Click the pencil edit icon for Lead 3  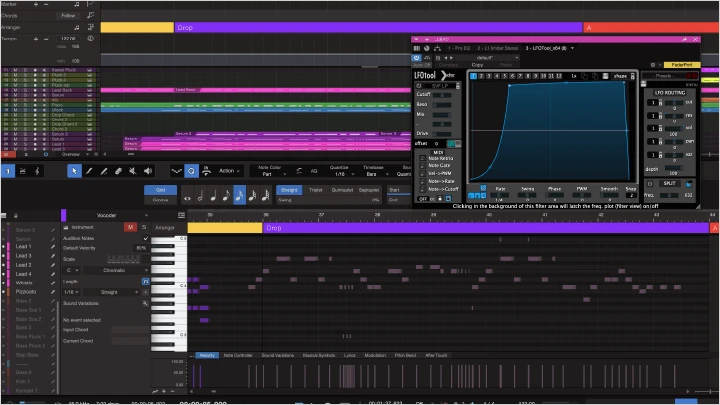[x=53, y=256]
